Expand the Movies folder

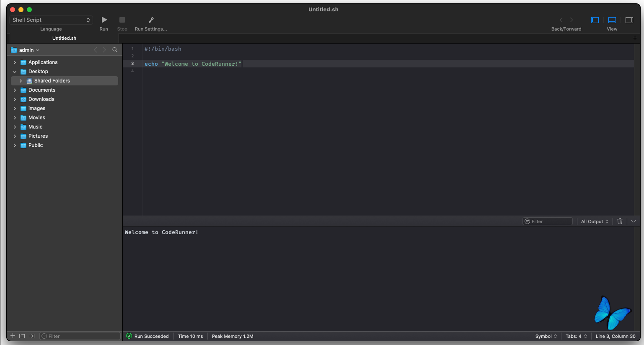click(15, 118)
